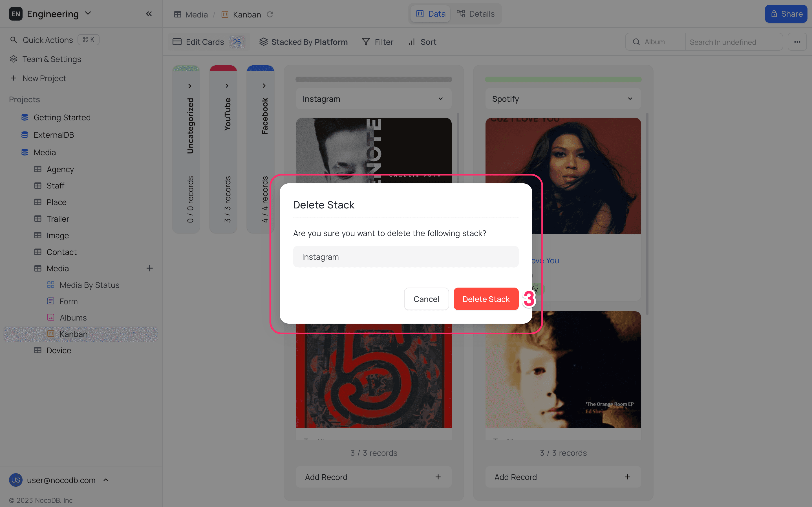
Task: Click the green Spotify stack color bar
Action: coord(563,79)
